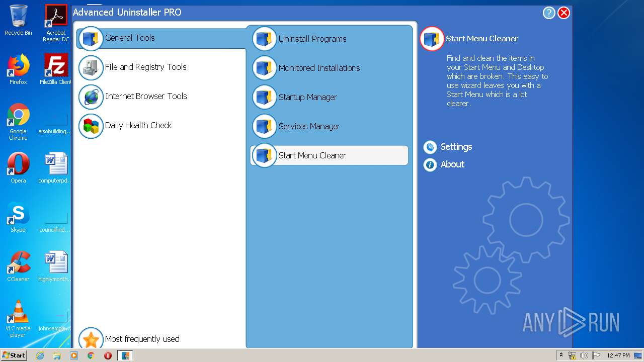Click the red-ringed Start Menu Cleaner description icon

coord(432,39)
